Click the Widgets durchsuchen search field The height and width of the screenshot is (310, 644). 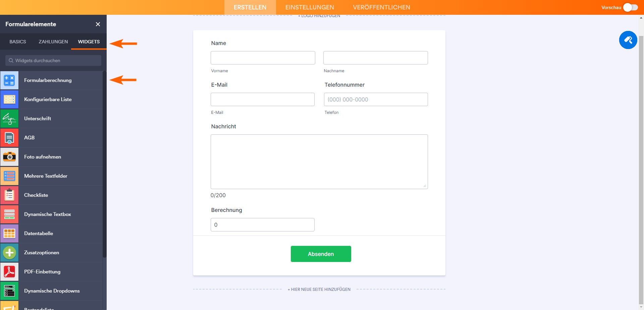pyautogui.click(x=54, y=60)
